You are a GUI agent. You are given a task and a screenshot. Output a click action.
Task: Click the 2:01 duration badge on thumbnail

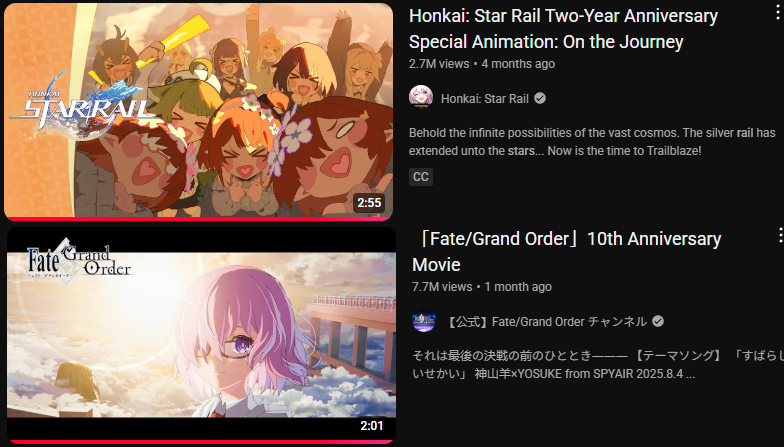coord(372,426)
